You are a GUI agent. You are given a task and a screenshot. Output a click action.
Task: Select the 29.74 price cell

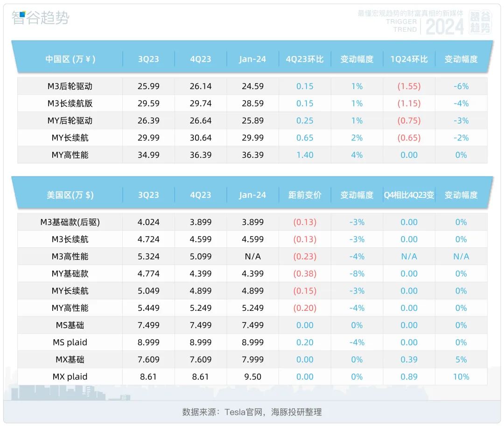pyautogui.click(x=201, y=103)
